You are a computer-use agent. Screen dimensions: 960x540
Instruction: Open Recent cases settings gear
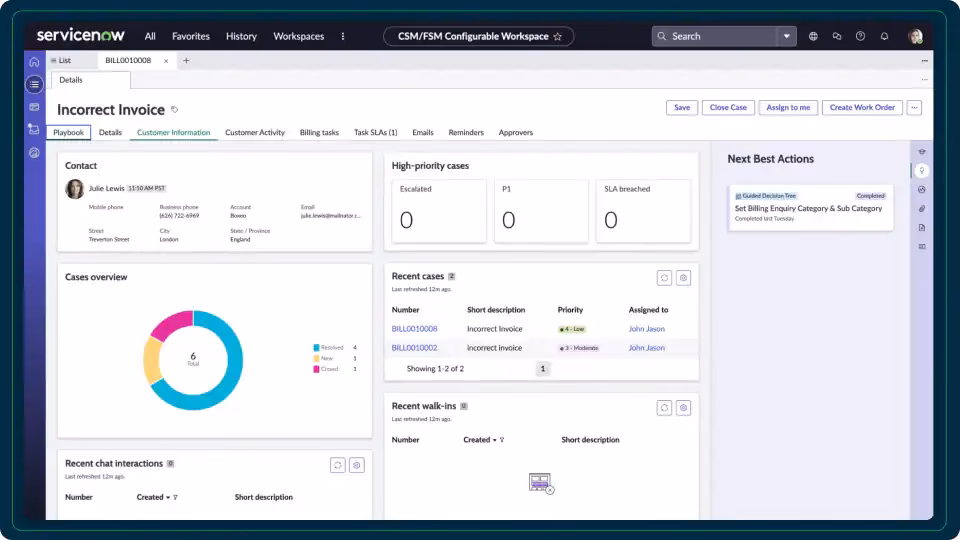coord(683,278)
